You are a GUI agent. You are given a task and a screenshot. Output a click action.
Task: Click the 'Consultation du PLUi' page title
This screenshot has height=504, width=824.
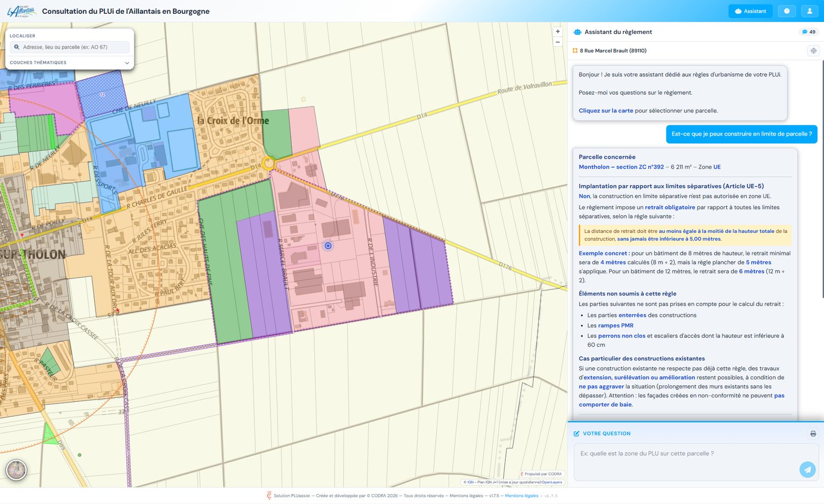point(126,11)
